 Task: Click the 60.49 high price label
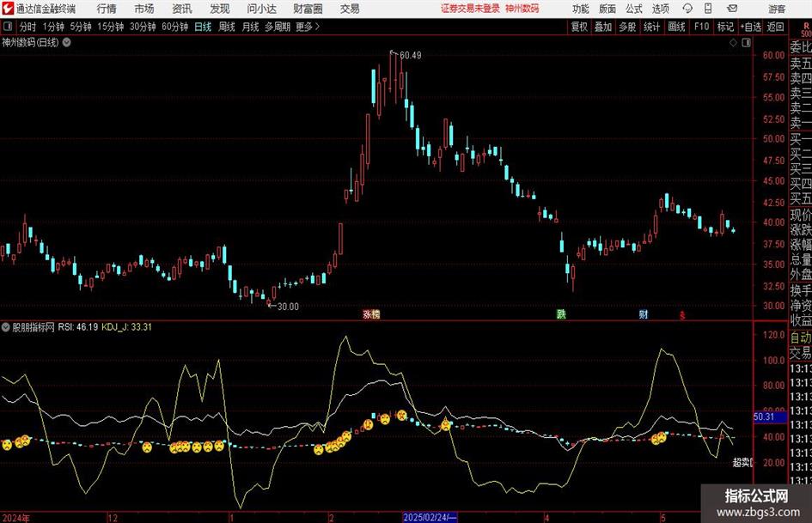[x=411, y=56]
